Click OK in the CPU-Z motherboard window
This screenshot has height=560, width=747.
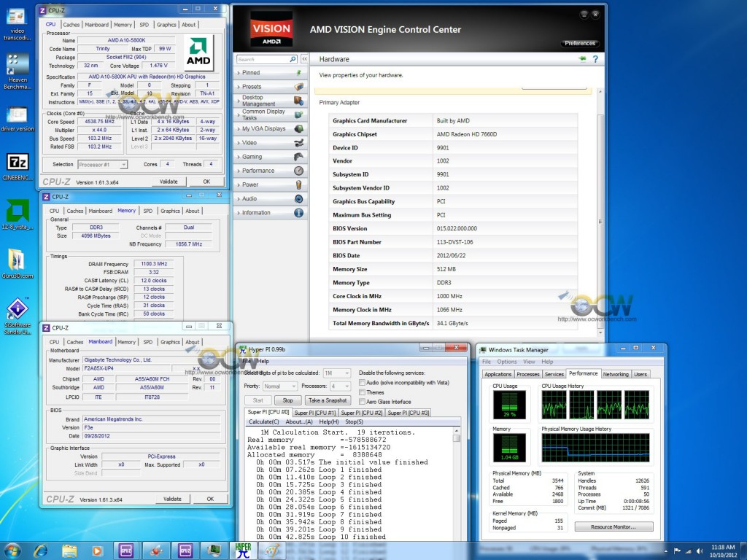pyautogui.click(x=210, y=499)
